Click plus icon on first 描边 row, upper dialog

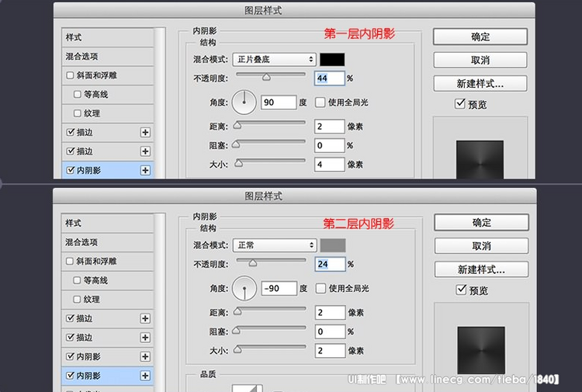pyautogui.click(x=146, y=133)
